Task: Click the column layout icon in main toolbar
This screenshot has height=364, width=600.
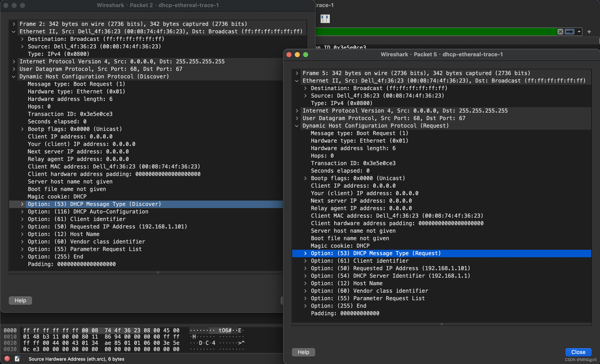Action: [325, 19]
